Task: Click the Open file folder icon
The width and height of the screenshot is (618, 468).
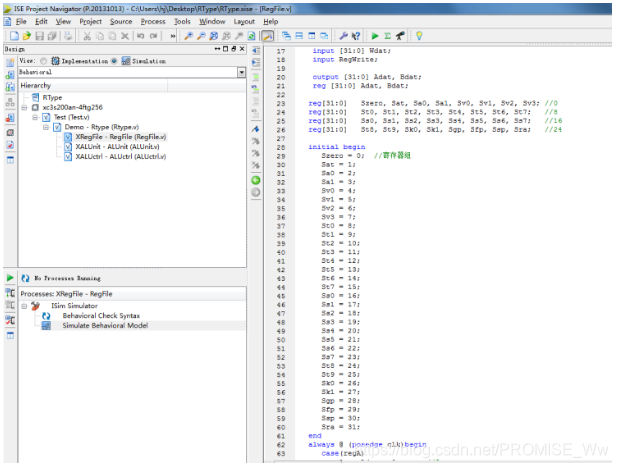Action: (x=26, y=36)
